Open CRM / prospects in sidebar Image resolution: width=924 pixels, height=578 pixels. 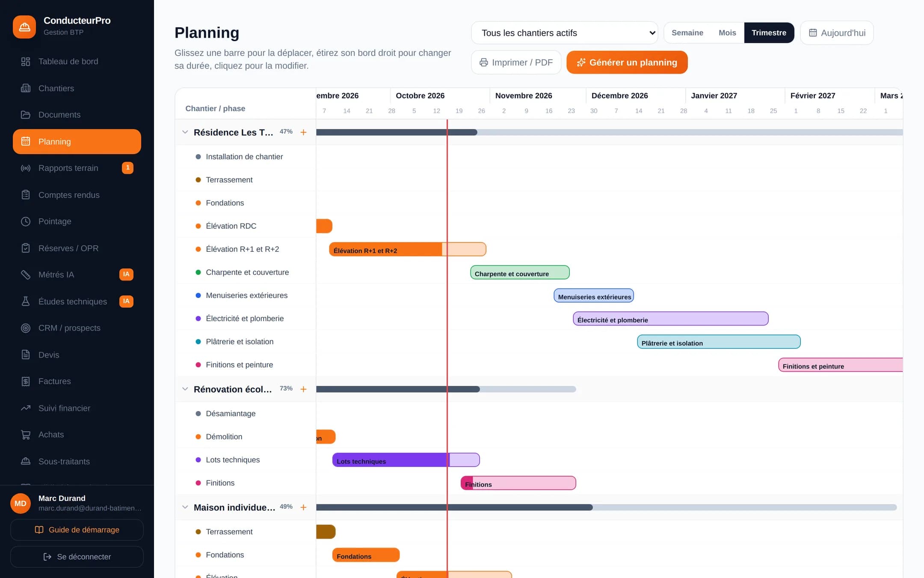[x=77, y=328]
